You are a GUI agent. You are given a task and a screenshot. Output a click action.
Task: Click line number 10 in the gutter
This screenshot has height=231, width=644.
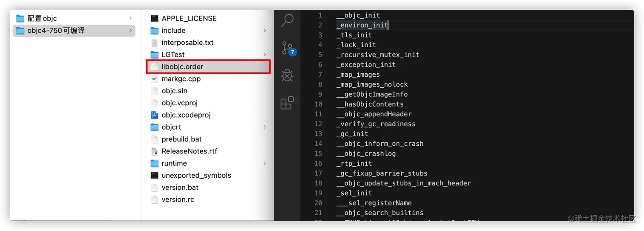click(x=318, y=104)
